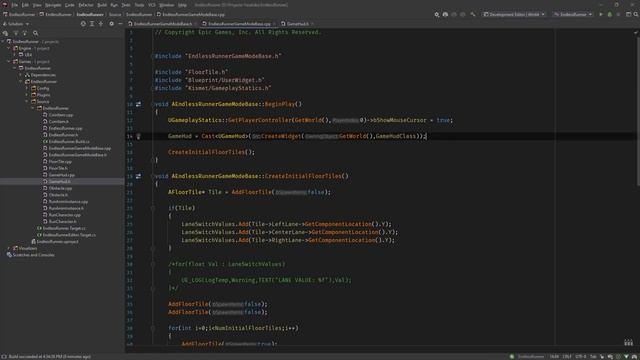Switch to EndlessRunnerGameModeBase.h editor tab
The width and height of the screenshot is (640, 360).
(x=162, y=24)
